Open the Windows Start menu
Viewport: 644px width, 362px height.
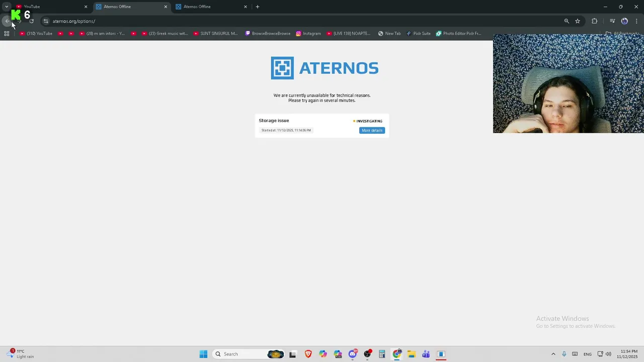(203, 354)
